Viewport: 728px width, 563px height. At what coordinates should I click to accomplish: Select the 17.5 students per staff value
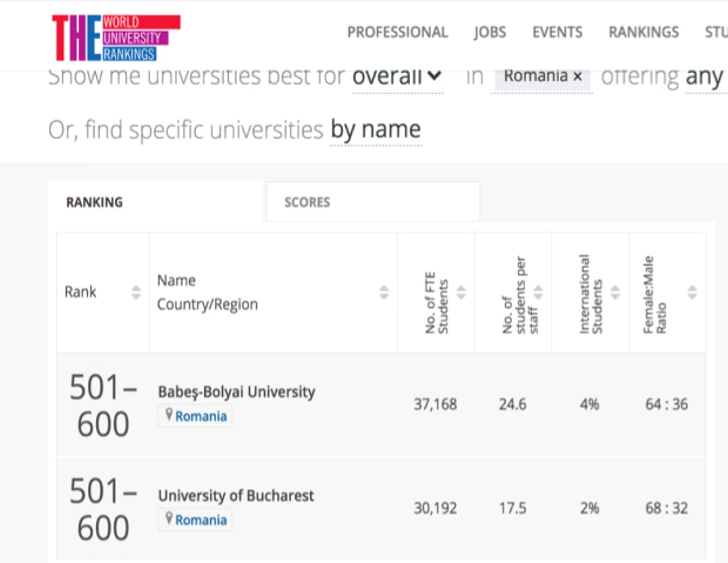(x=513, y=508)
